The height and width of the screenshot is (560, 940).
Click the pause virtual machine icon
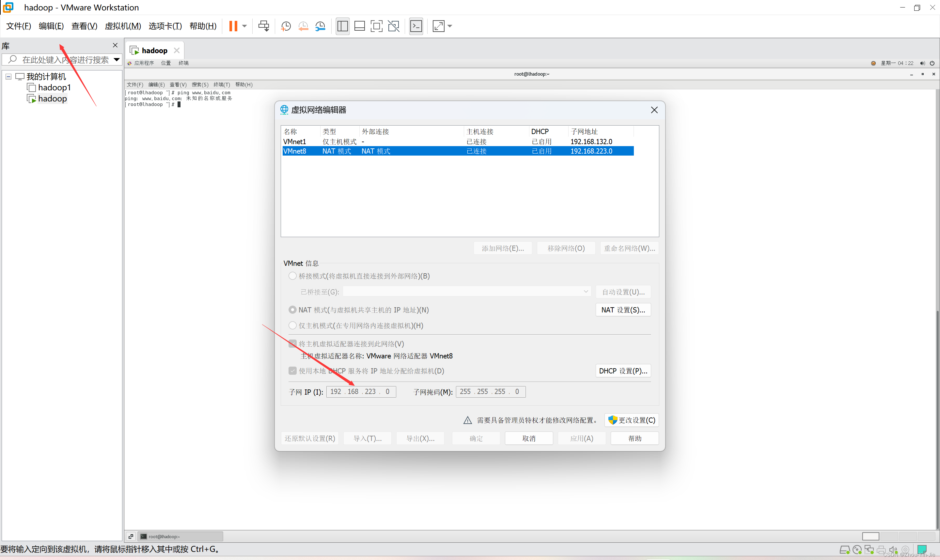pos(233,26)
